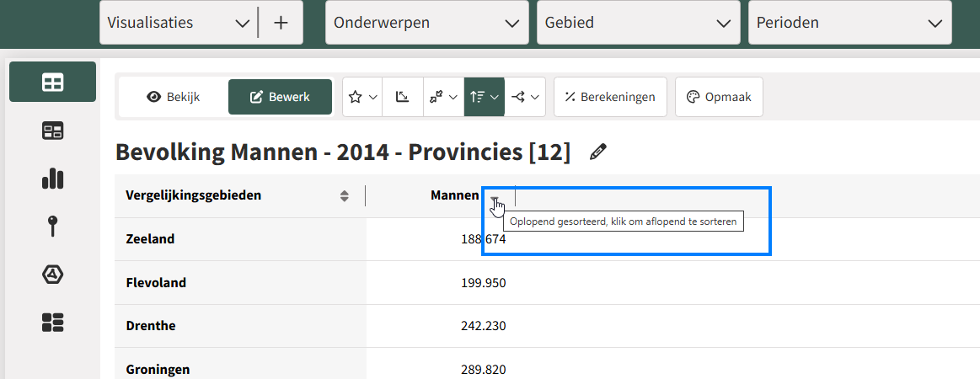Click the value 199.950
This screenshot has height=379, width=980.
coord(483,283)
